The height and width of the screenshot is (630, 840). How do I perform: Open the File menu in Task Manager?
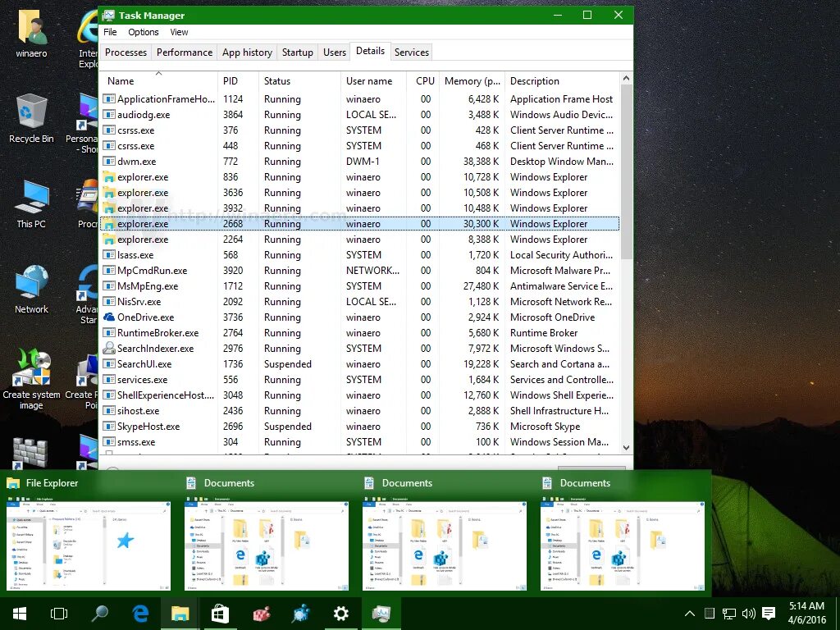[x=110, y=32]
